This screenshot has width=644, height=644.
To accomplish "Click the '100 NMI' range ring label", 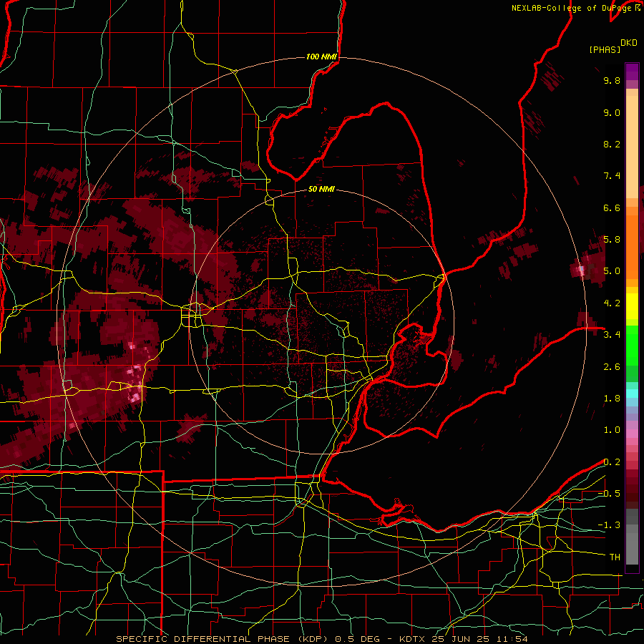I will tap(321, 57).
